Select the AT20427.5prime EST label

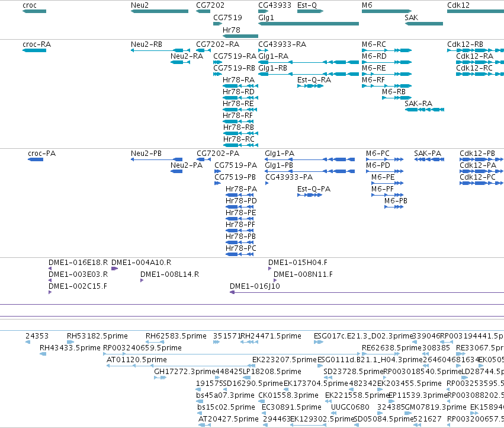228,419
